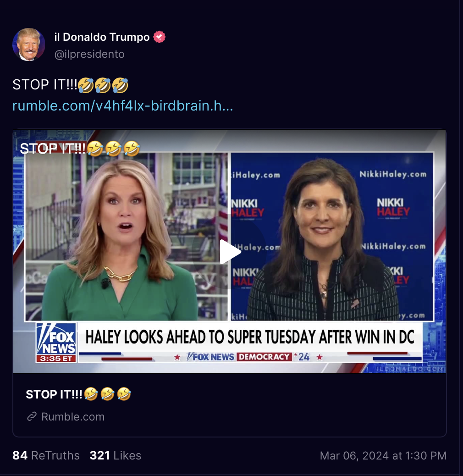Visit the @ilpresidento handle
The image size is (463, 476).
pyautogui.click(x=89, y=54)
